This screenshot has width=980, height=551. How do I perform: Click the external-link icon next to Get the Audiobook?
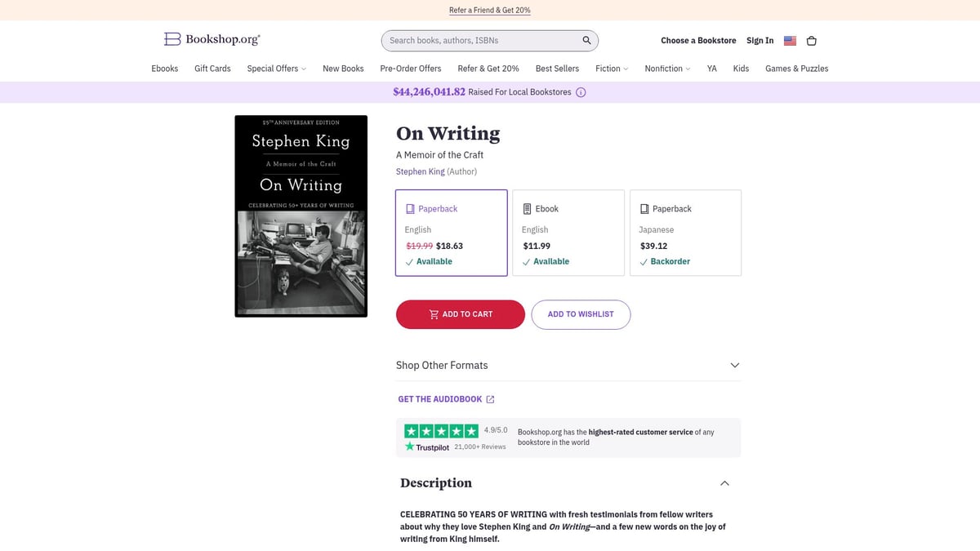490,399
